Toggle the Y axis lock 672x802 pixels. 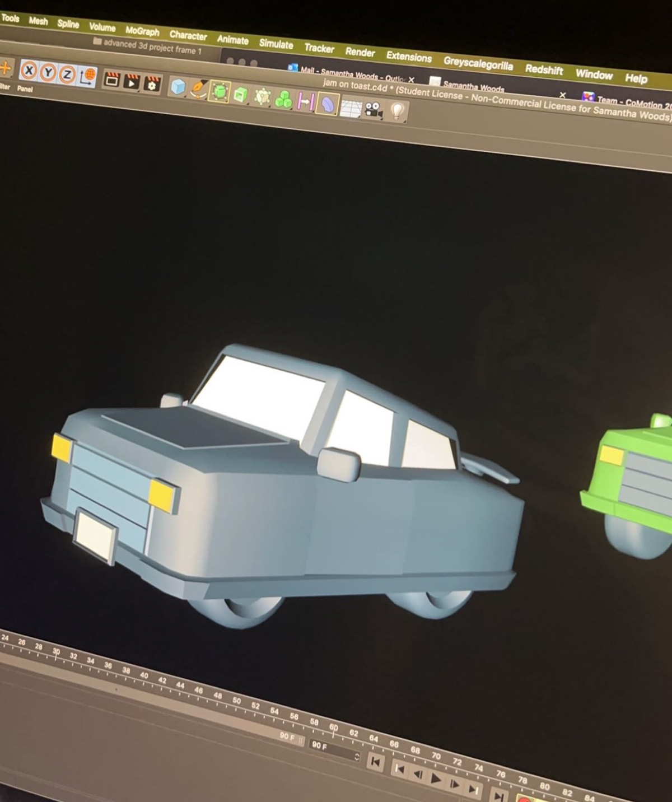pos(48,72)
